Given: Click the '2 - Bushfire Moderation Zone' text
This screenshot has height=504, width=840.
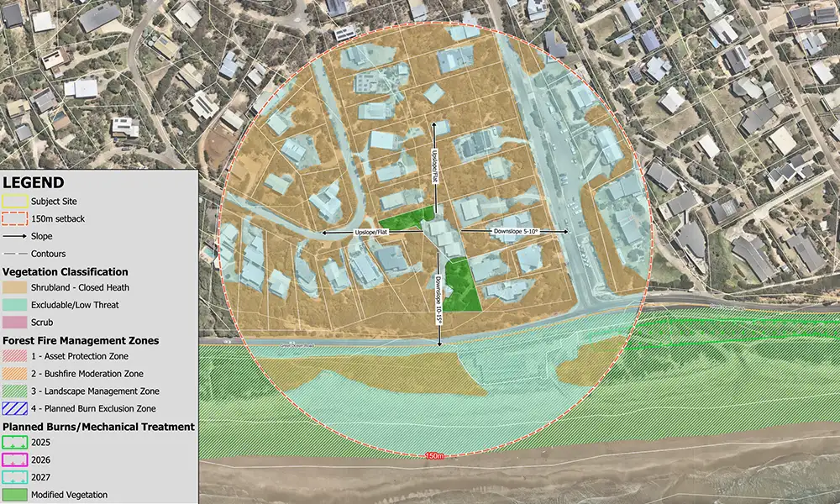Looking at the screenshot, I should click(87, 374).
